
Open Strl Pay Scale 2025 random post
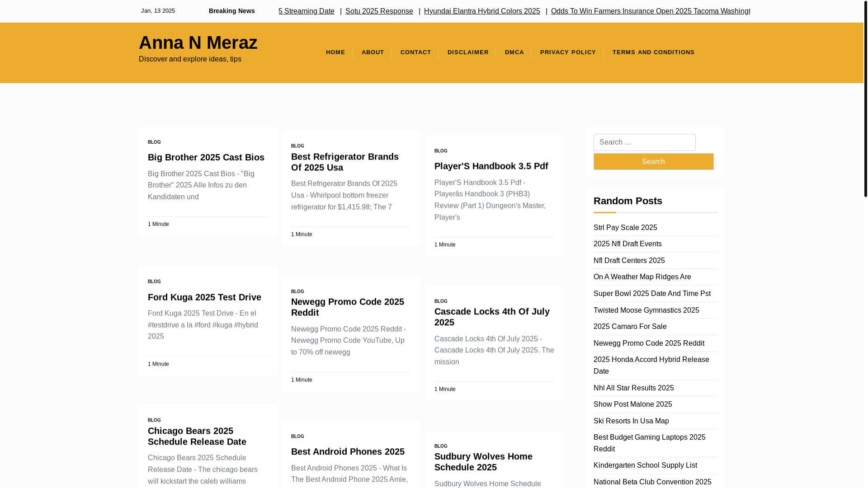[625, 227]
